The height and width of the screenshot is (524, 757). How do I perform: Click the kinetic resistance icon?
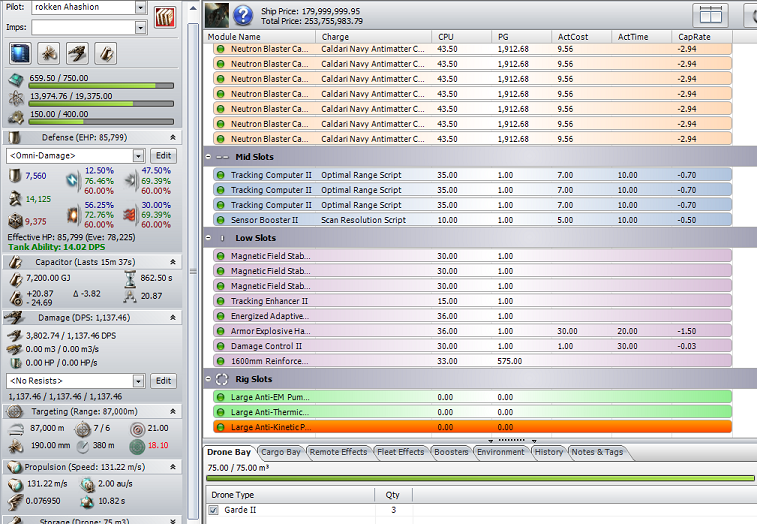[131, 180]
